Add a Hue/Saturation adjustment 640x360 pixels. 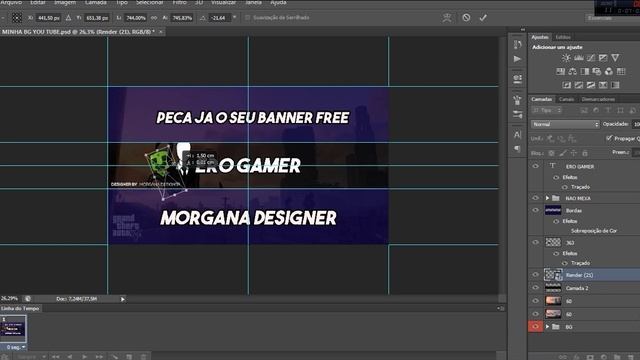[x=560, y=71]
